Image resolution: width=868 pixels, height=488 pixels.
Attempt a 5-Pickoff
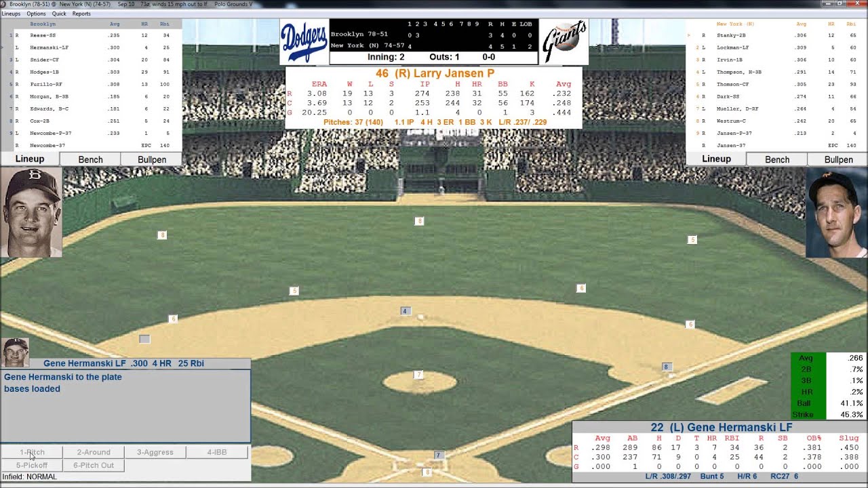32,465
